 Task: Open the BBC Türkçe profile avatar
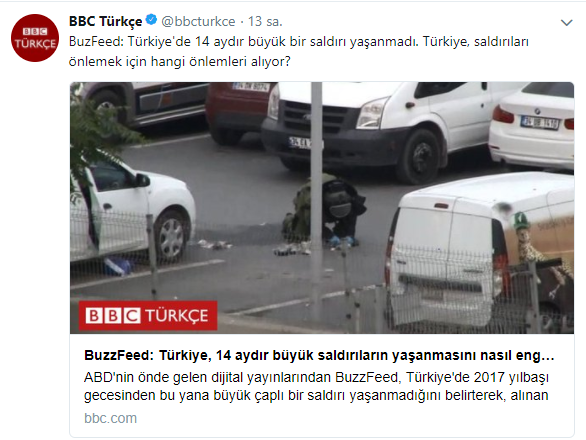(x=35, y=38)
